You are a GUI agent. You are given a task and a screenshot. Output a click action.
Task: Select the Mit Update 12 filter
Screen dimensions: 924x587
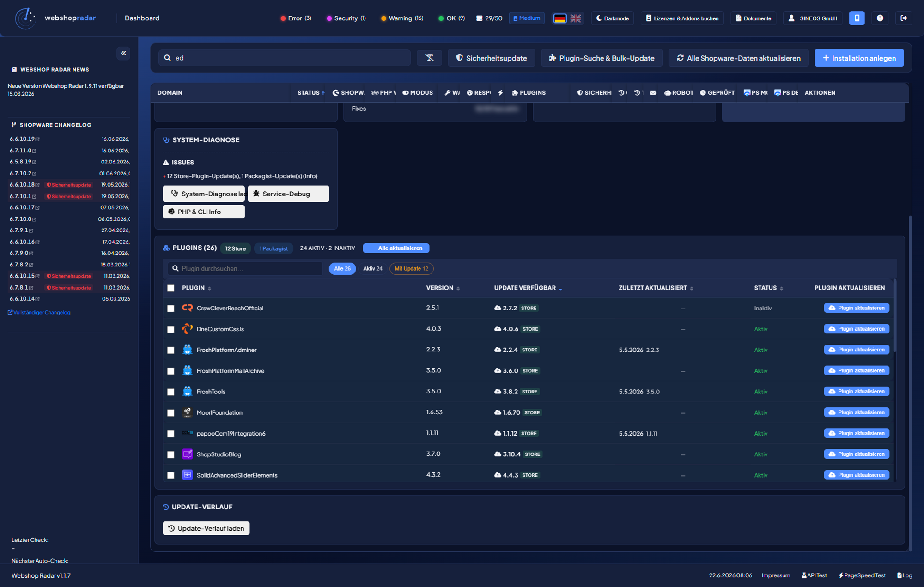(412, 269)
